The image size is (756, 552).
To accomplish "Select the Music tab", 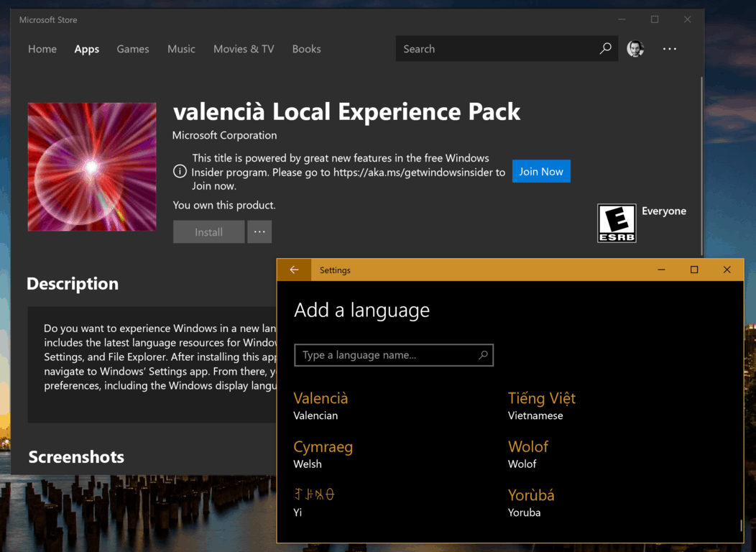I will click(x=181, y=49).
